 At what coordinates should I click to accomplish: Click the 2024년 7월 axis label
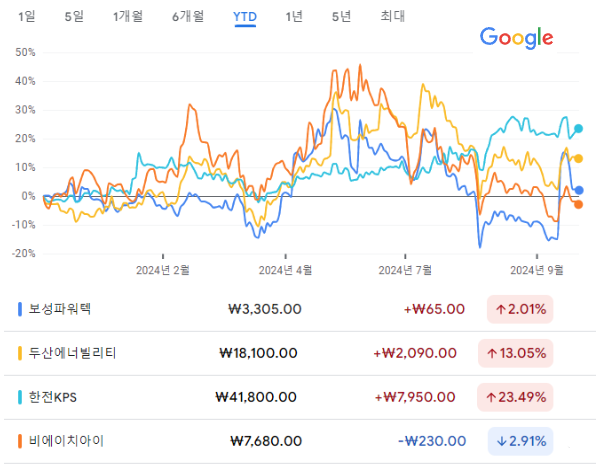coord(405,270)
